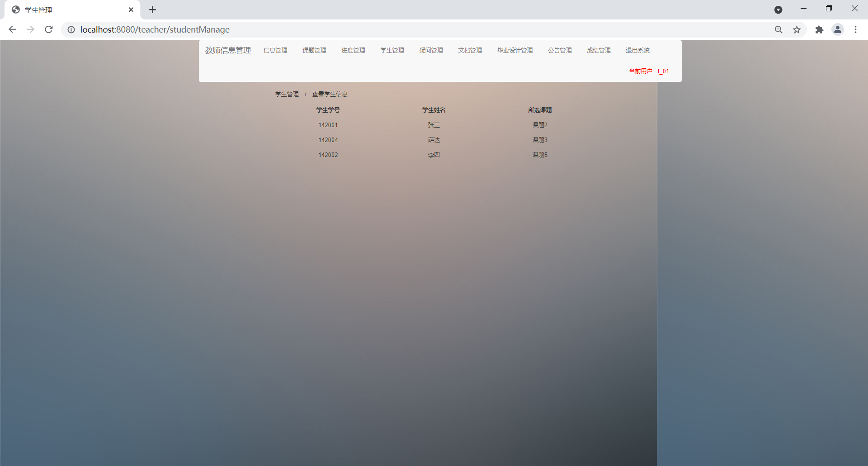Minimize the browser window
The width and height of the screenshot is (868, 466).
click(803, 9)
